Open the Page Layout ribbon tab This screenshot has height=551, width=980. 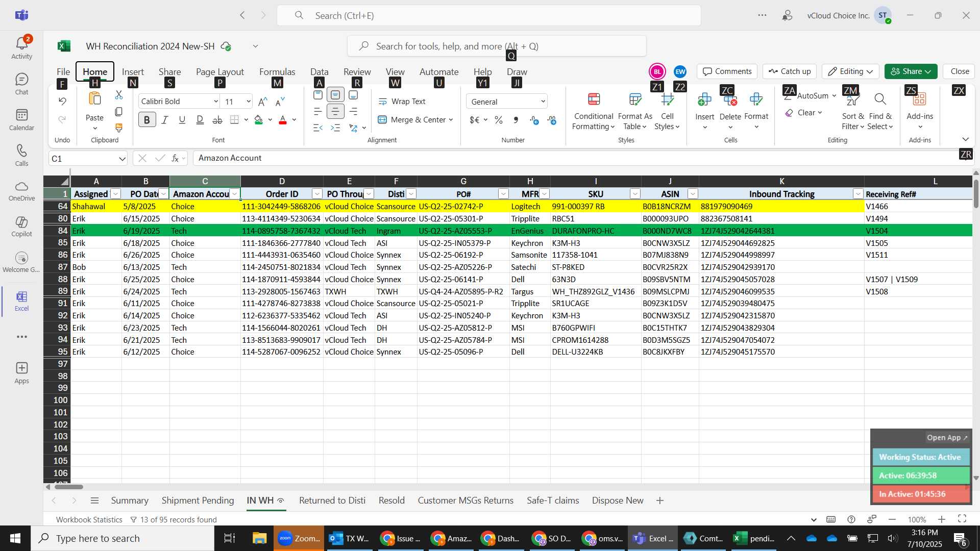220,72
